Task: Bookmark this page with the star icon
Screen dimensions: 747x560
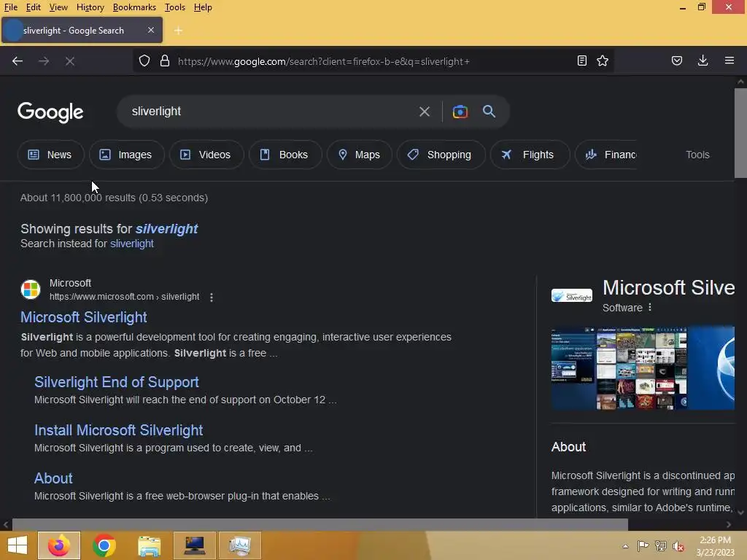Action: pyautogui.click(x=603, y=61)
